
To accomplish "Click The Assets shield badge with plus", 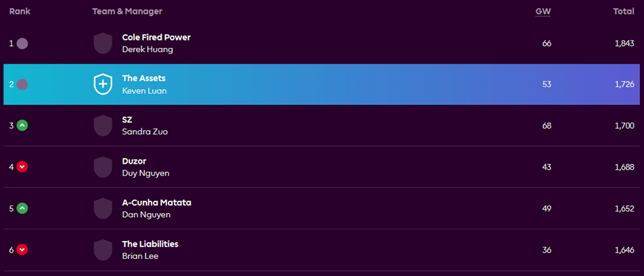I will 103,84.
